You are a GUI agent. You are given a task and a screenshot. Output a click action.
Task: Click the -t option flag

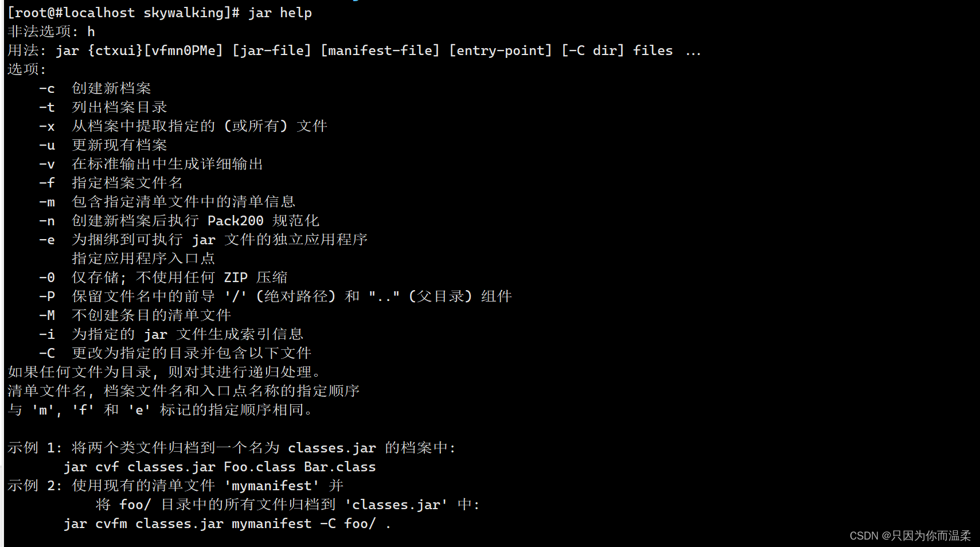pyautogui.click(x=47, y=107)
